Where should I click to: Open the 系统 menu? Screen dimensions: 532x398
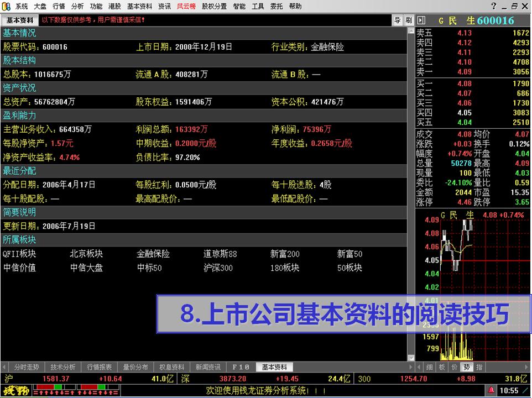point(22,6)
